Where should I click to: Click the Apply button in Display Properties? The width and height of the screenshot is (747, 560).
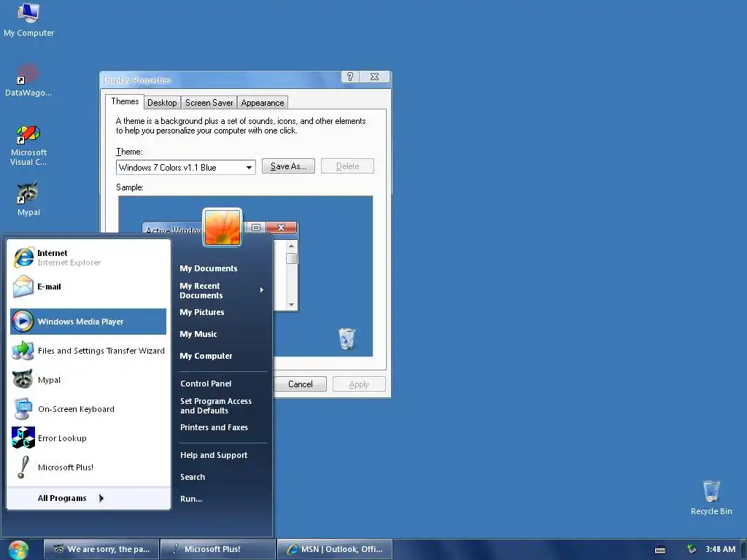[359, 384]
